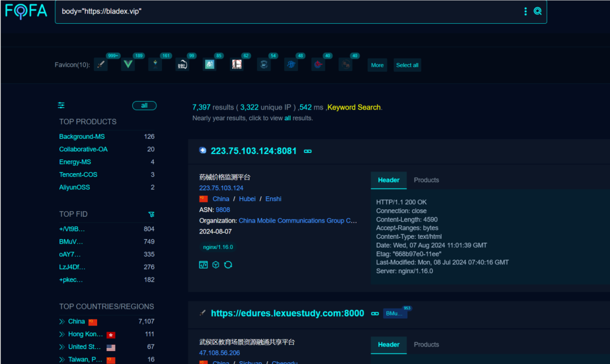Screen dimensions: 610x364
Task: Click the search query input field
Action: [290, 12]
